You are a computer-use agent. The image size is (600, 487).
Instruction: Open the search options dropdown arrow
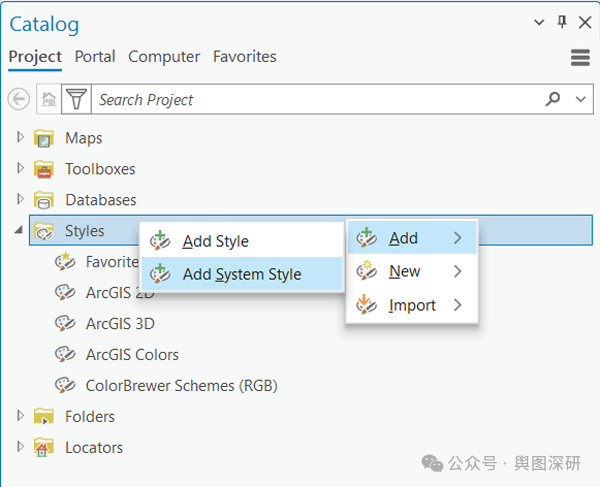click(580, 99)
